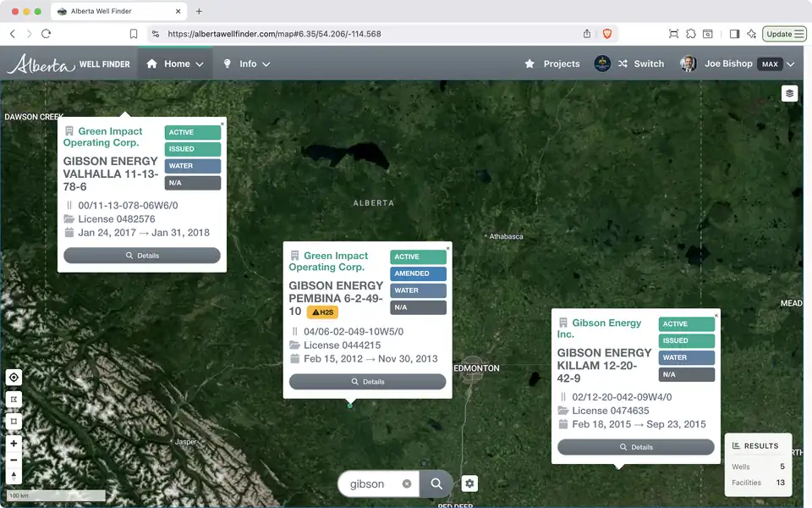Click WATER badge in Valhalla popup

pos(193,166)
